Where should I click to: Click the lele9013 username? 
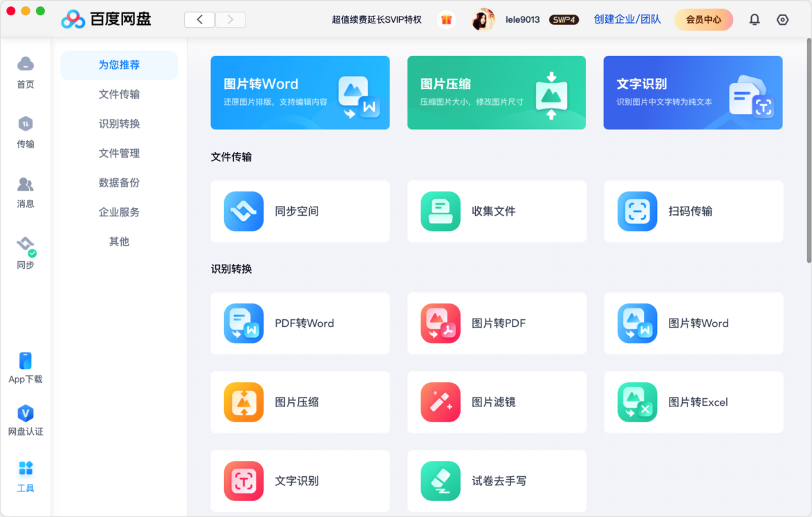click(x=522, y=19)
